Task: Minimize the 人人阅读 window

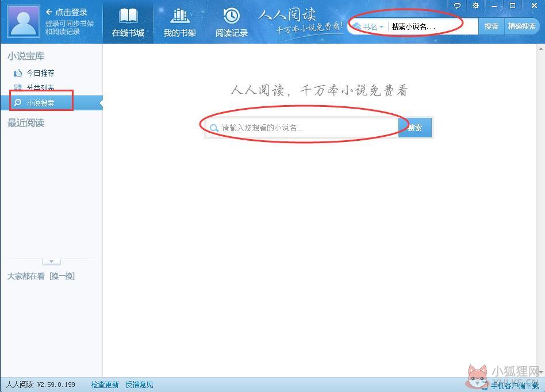Action: coord(494,6)
